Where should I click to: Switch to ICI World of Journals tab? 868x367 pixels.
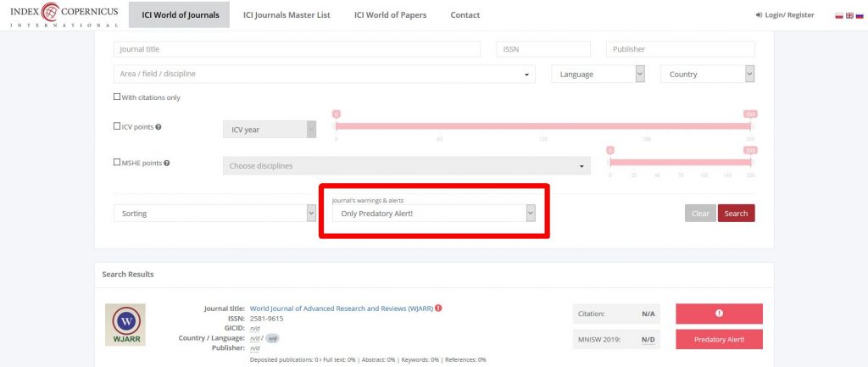pyautogui.click(x=180, y=15)
